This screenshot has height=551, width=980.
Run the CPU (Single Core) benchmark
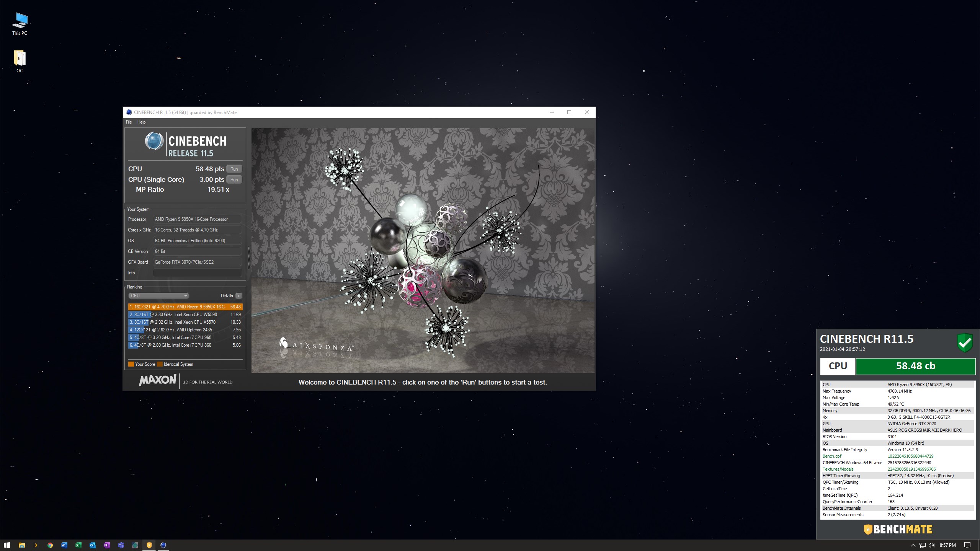click(234, 179)
